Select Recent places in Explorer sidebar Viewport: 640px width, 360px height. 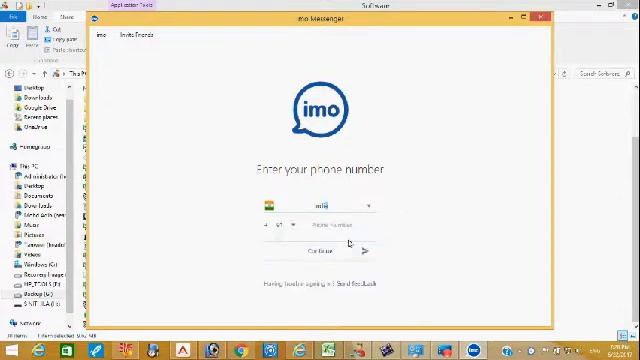[36, 117]
